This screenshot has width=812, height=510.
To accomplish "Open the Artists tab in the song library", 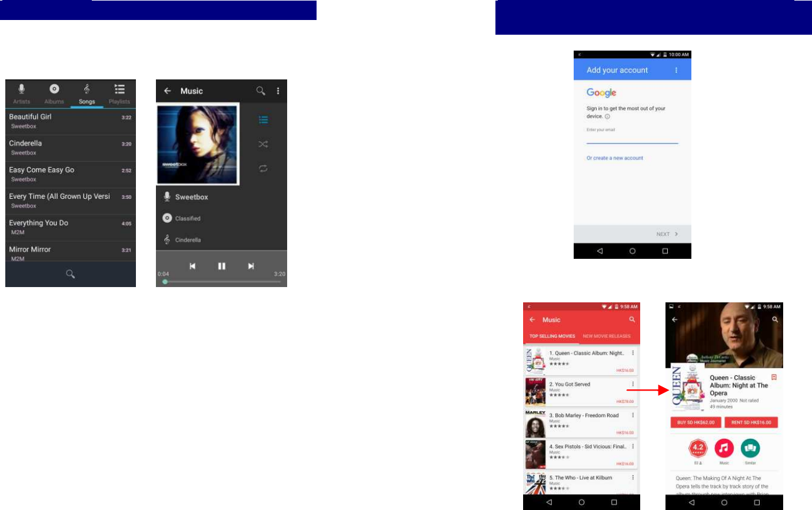I will coord(22,94).
